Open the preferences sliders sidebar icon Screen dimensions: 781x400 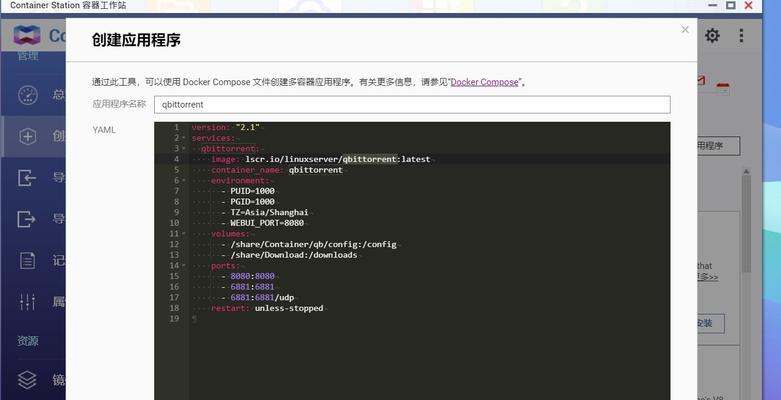click(x=27, y=301)
